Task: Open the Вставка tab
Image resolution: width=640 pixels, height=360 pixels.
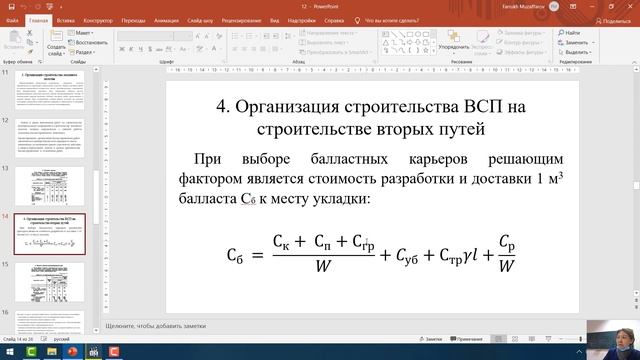Action: (65, 20)
